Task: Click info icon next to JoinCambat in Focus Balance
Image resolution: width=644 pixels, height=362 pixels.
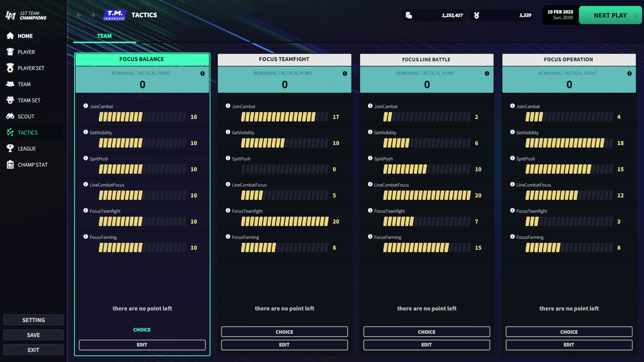Action: 86,106
